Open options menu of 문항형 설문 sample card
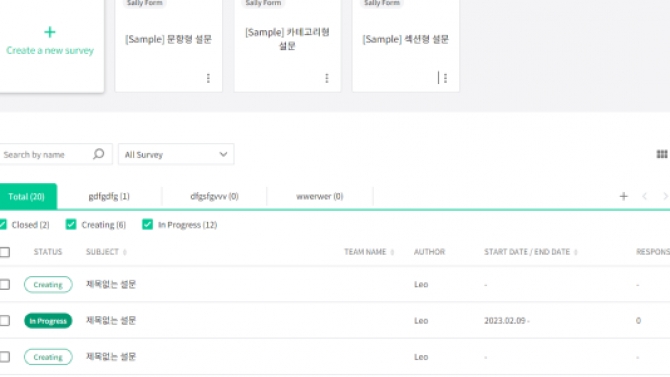The height and width of the screenshot is (377, 670). point(208,78)
